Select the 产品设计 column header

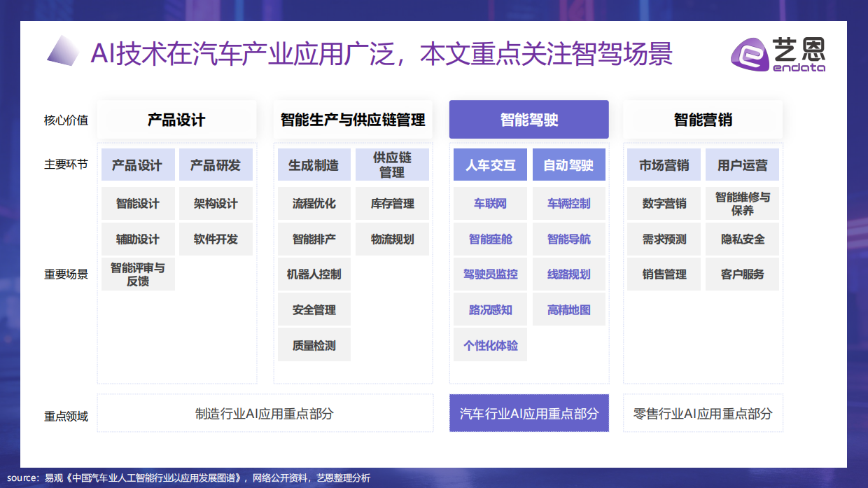pos(177,119)
